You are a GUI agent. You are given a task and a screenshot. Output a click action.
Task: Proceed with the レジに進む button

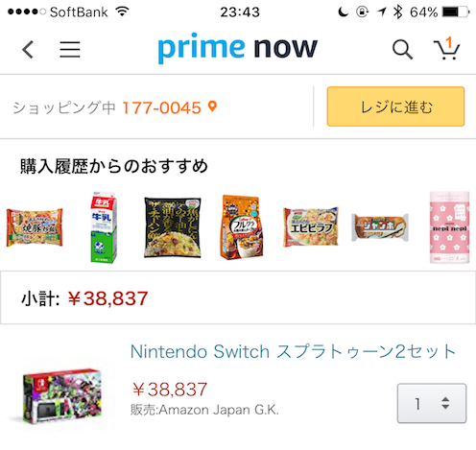[395, 107]
